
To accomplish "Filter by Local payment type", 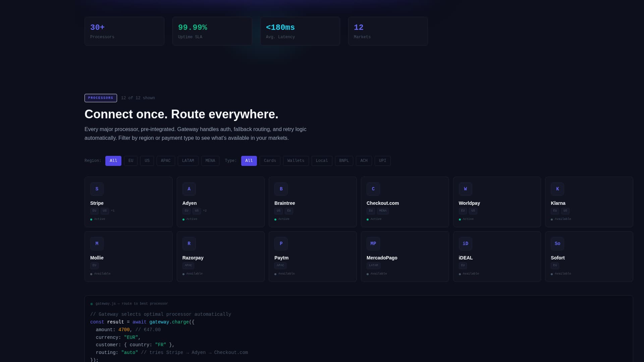I will [x=322, y=161].
